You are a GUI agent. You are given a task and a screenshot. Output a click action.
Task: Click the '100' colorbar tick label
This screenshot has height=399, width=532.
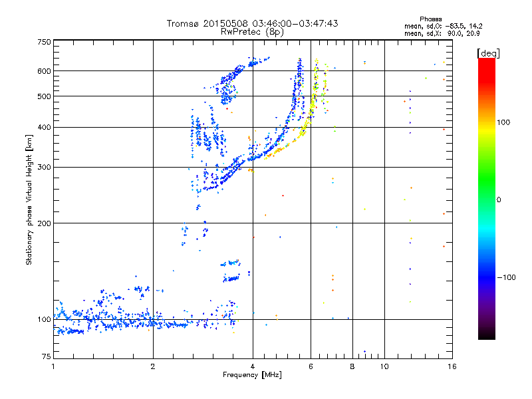coord(503,122)
